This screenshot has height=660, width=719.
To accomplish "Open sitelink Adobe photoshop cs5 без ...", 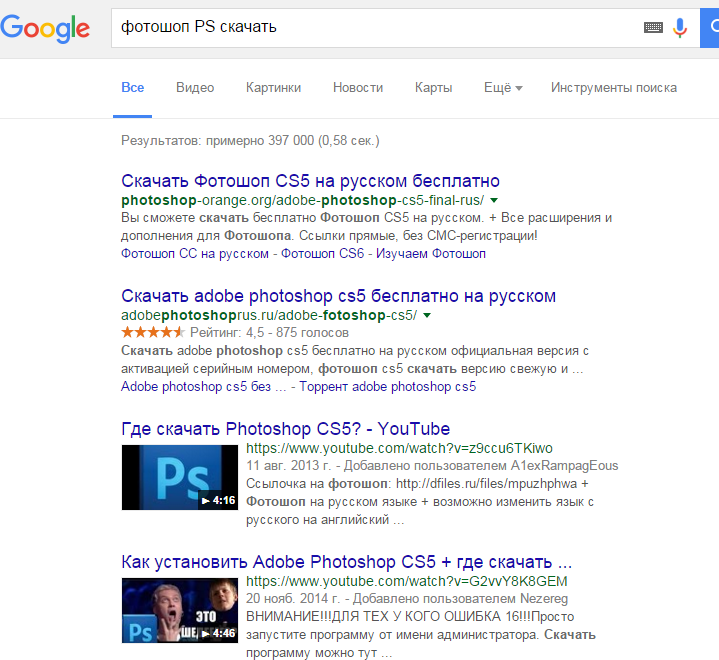I will [x=204, y=387].
